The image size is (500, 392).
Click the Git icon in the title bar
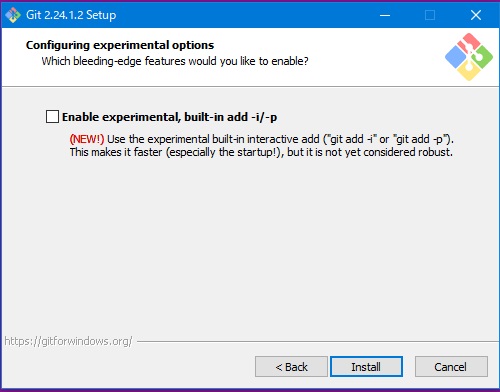(x=13, y=15)
